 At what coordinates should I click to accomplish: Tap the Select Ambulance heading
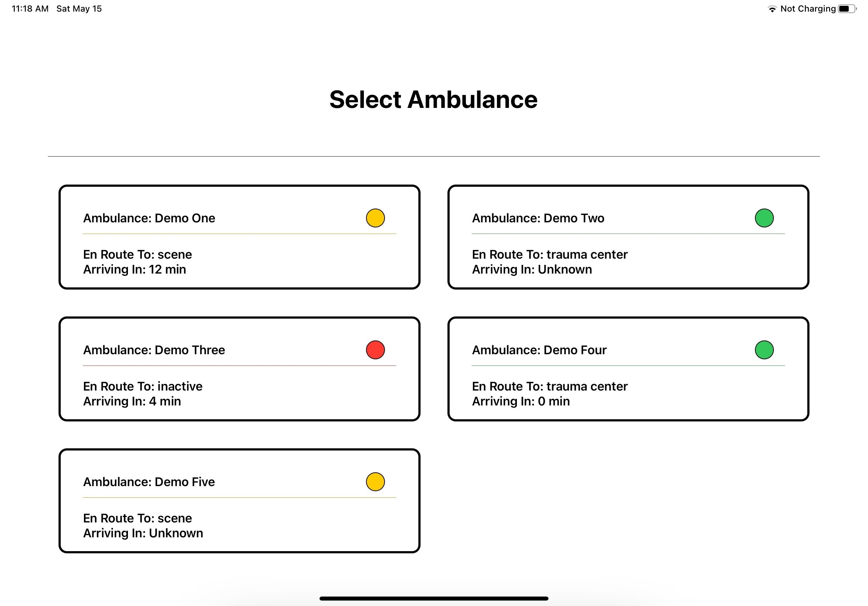tap(433, 100)
